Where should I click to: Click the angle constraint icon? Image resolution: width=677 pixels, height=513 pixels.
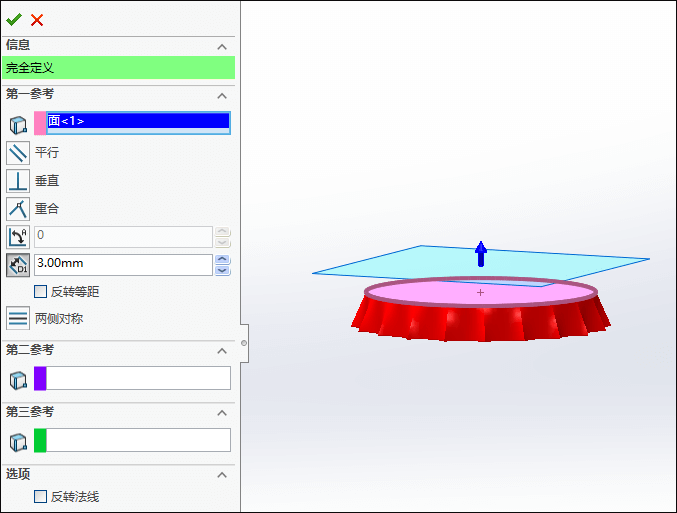pos(18,237)
